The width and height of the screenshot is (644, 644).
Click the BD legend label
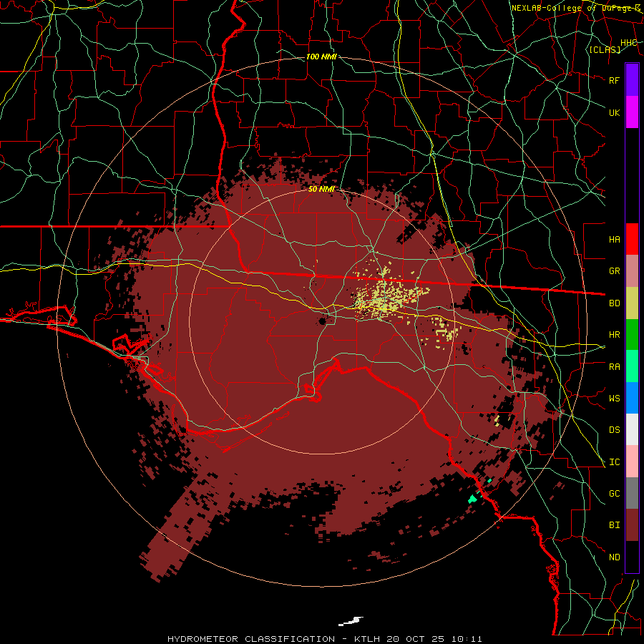[614, 303]
